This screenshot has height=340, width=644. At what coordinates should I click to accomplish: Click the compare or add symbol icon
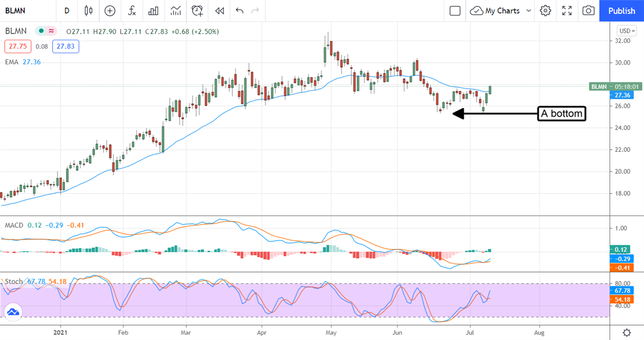(x=110, y=11)
